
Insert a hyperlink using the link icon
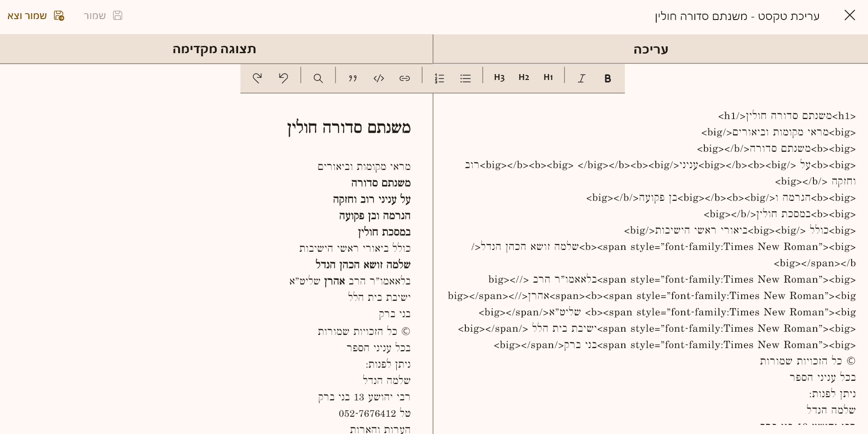click(404, 78)
